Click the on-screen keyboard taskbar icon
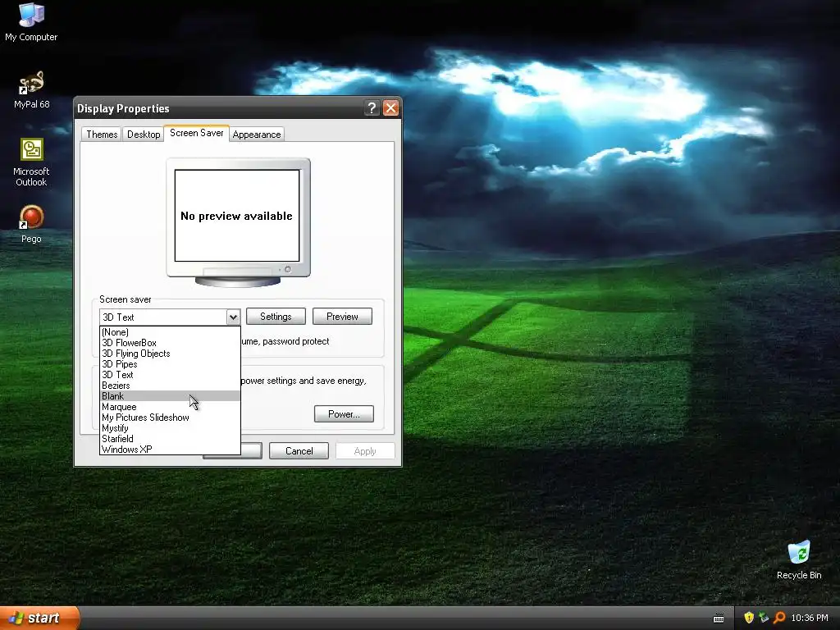 (x=719, y=619)
